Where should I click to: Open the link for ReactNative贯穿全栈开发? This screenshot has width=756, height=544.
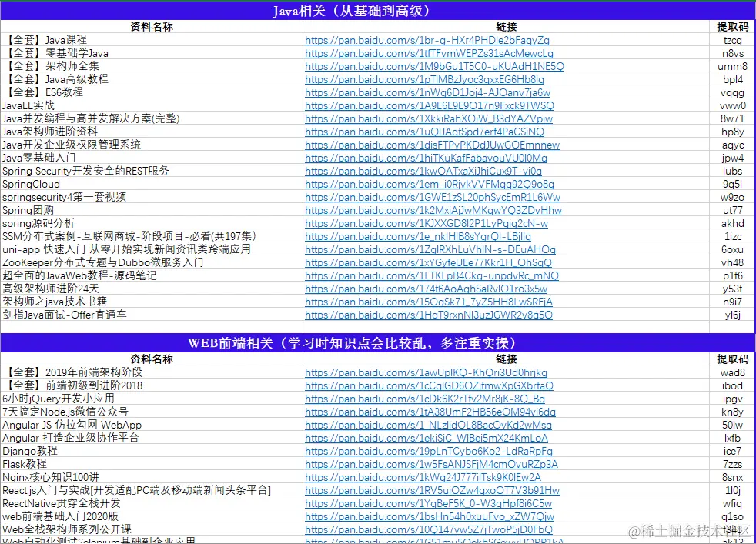coord(429,503)
